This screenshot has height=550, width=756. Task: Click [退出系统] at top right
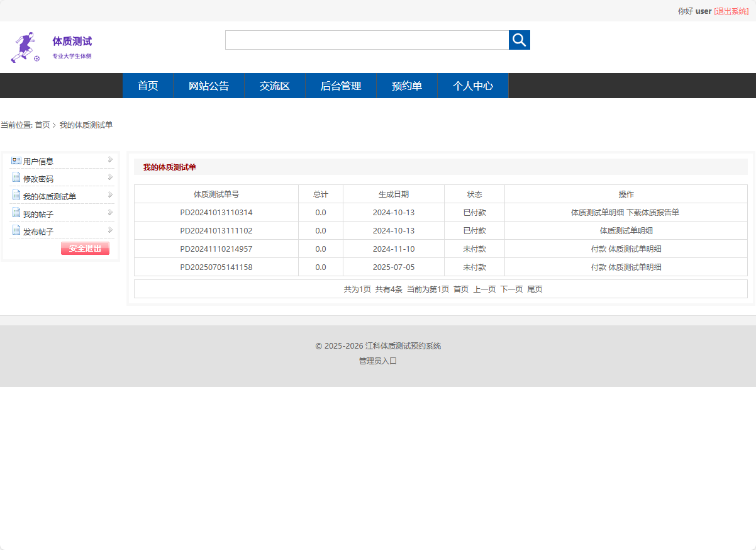(x=733, y=11)
